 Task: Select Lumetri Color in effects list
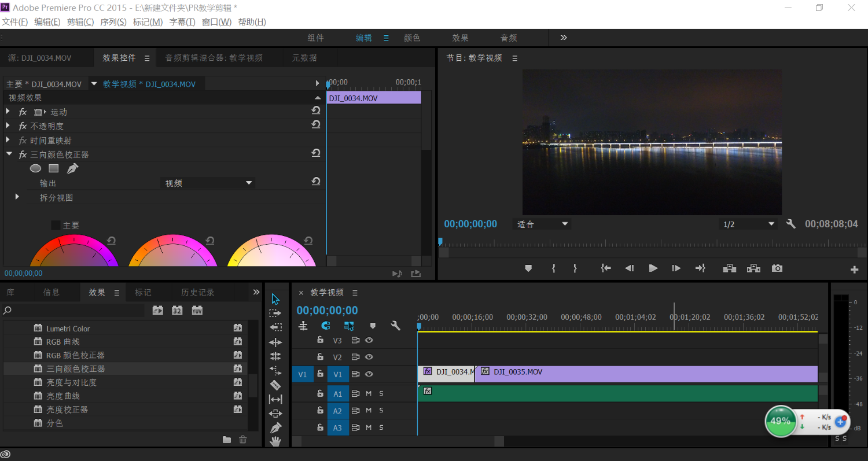point(68,329)
